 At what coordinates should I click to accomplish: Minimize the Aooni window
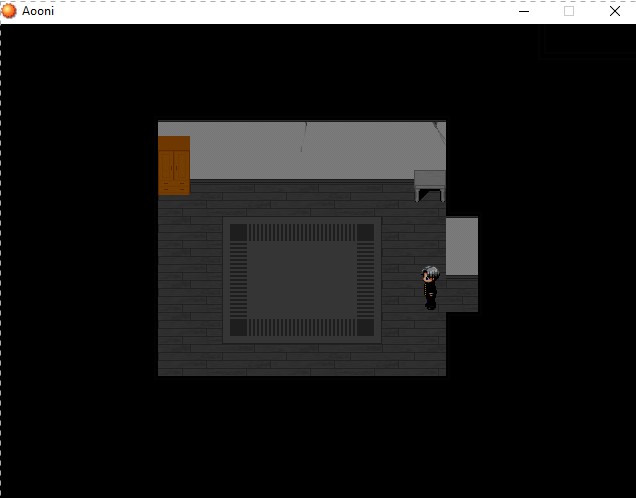524,11
